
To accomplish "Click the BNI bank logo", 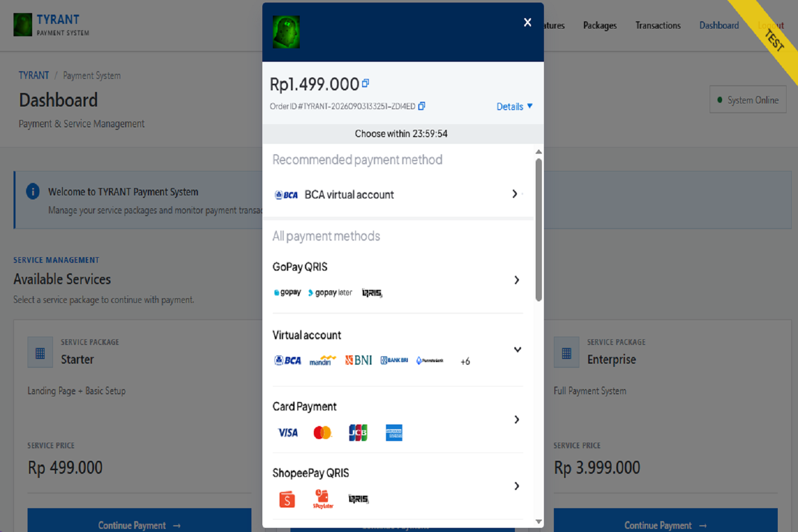I will click(358, 360).
